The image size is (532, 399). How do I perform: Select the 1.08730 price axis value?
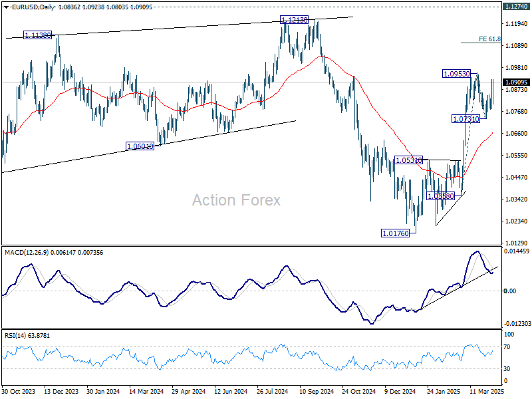517,90
